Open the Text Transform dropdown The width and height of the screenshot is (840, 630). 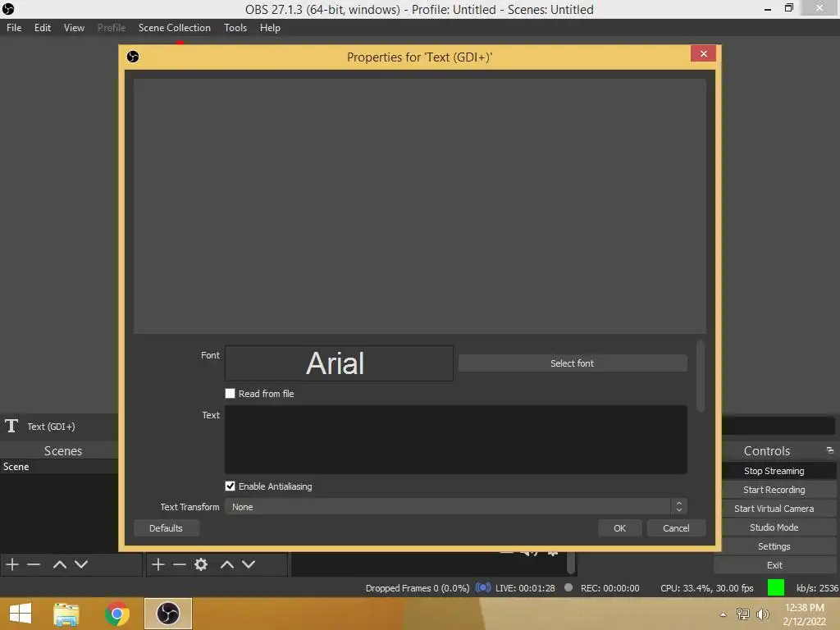point(456,507)
